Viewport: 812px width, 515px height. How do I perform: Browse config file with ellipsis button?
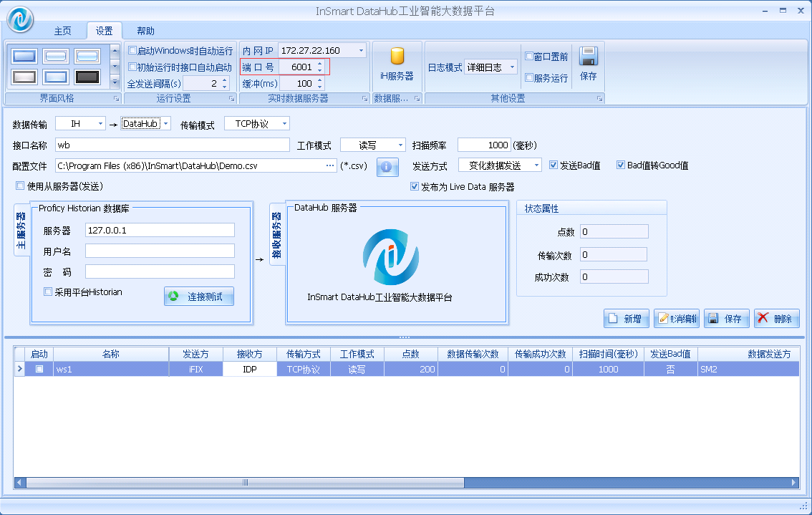(x=330, y=165)
